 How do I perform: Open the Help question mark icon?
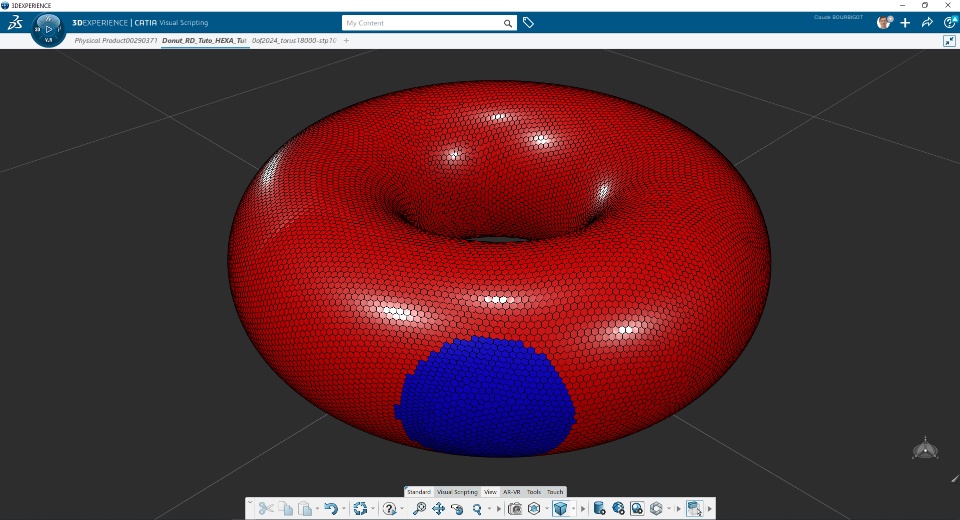tap(950, 23)
